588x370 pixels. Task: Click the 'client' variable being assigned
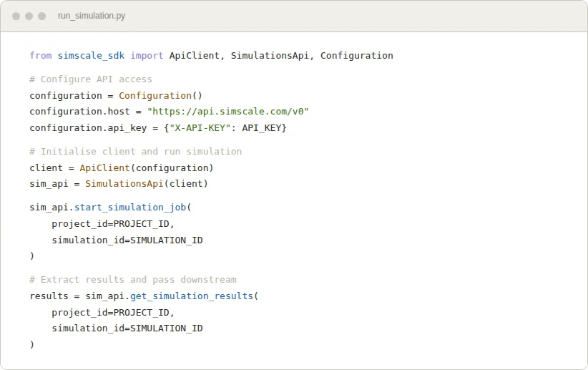click(46, 167)
